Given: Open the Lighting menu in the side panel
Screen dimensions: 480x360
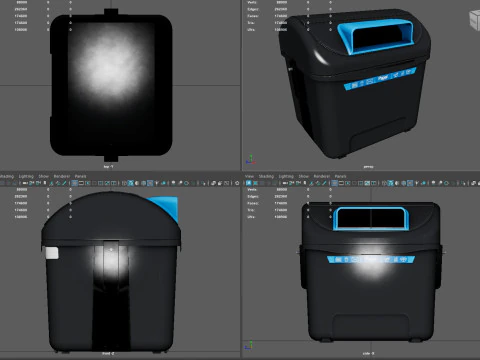Looking at the screenshot, I should click(x=286, y=176).
